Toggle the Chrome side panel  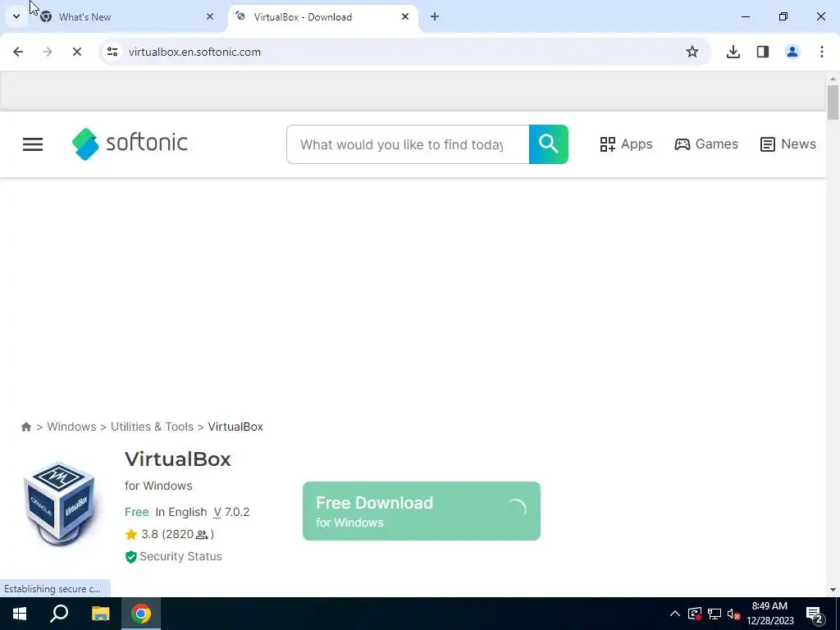763,52
